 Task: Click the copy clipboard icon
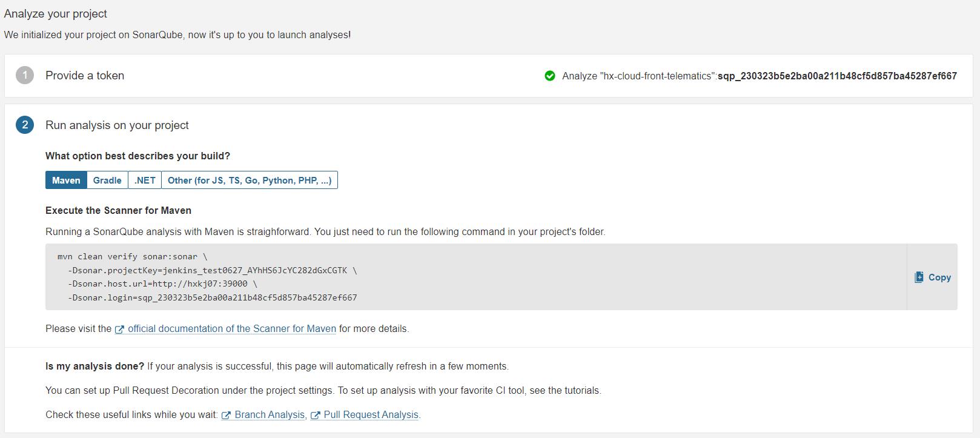[x=919, y=277]
